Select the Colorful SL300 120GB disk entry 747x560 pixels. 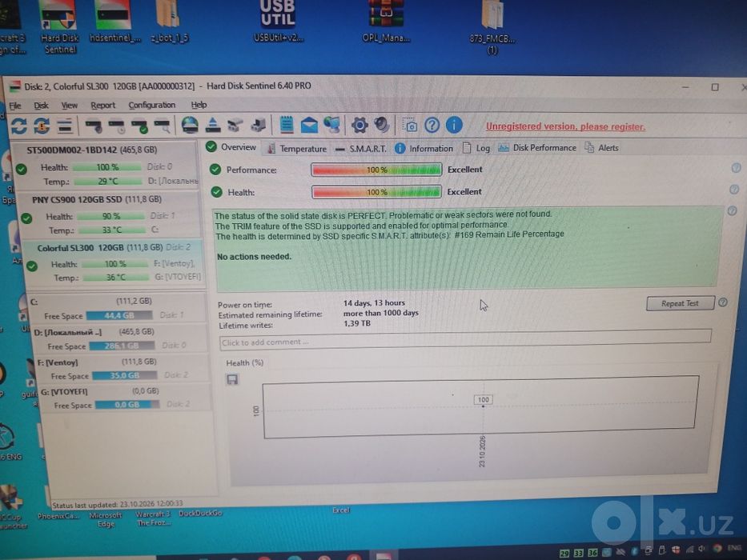coord(114,263)
